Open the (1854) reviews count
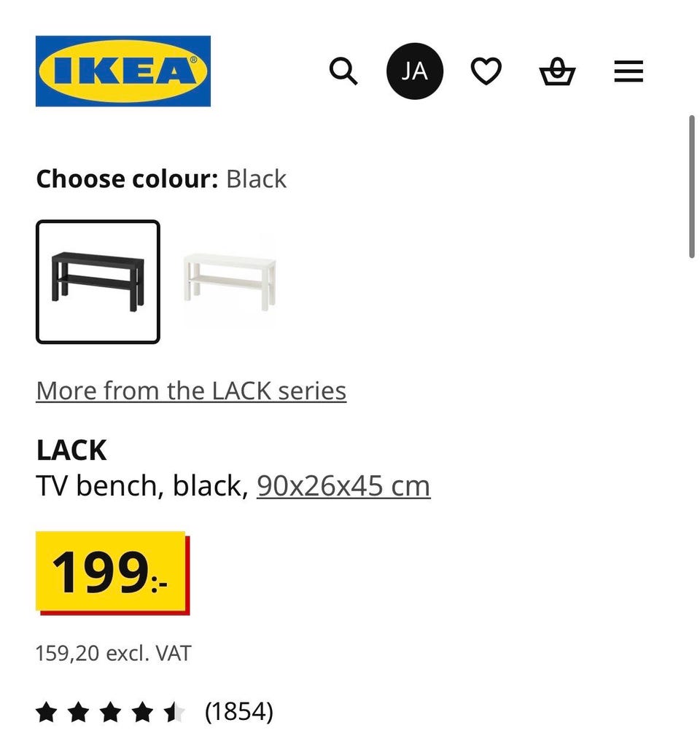 pos(239,711)
